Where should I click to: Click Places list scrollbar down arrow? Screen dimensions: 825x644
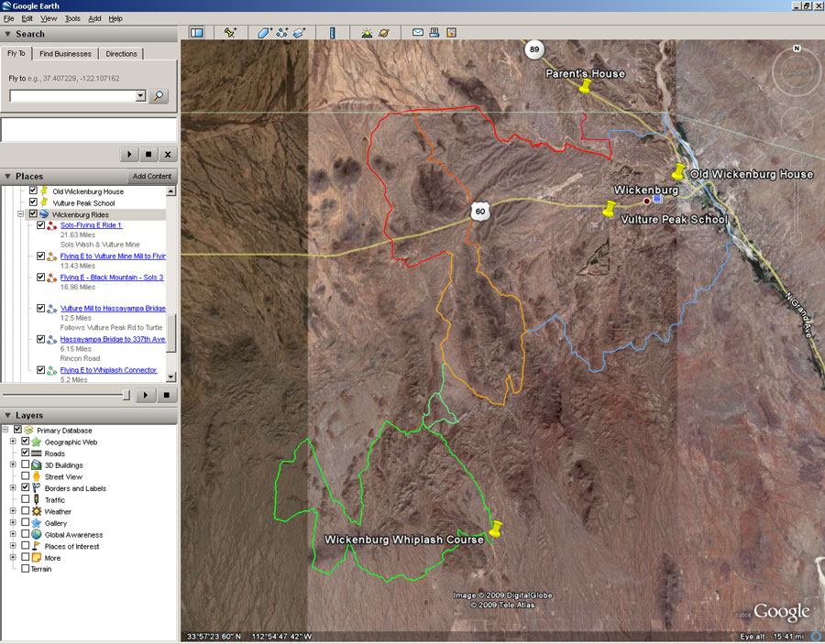coord(171,377)
